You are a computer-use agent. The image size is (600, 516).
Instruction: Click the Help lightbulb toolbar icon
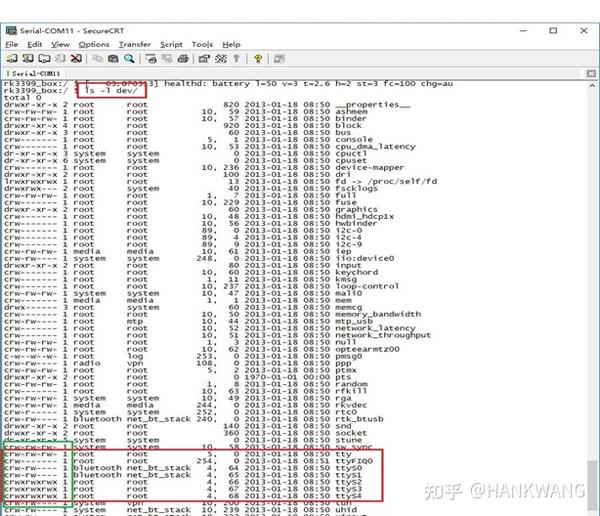pos(258,59)
